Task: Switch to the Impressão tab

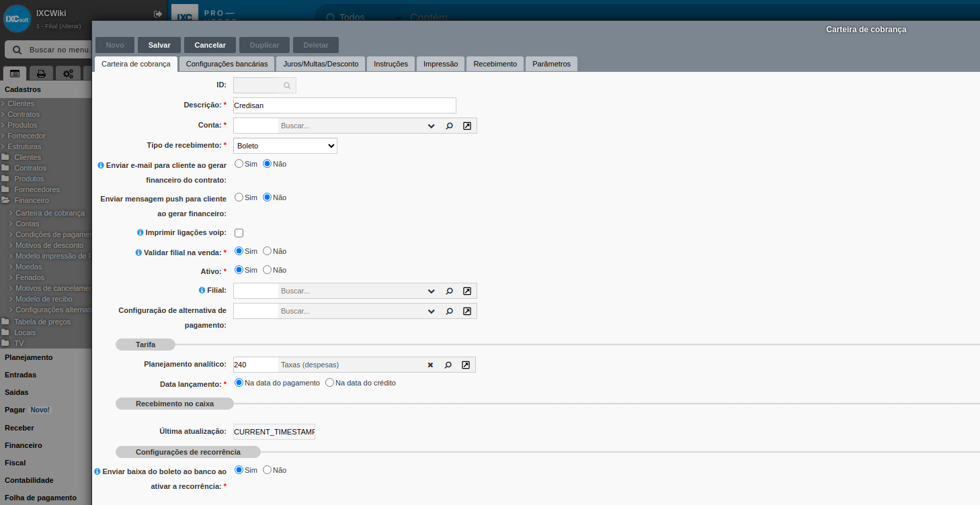Action: coord(440,64)
